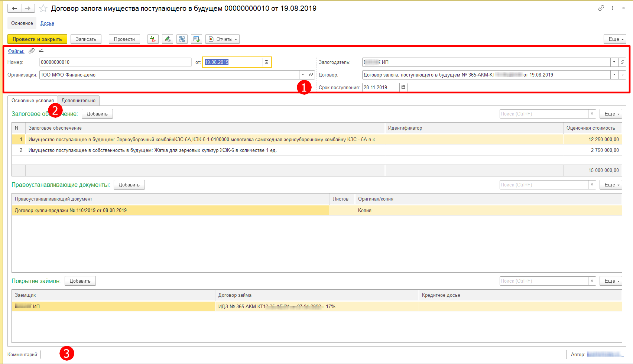Open the Залогодатель record in new form
This screenshot has height=364, width=633.
(622, 62)
